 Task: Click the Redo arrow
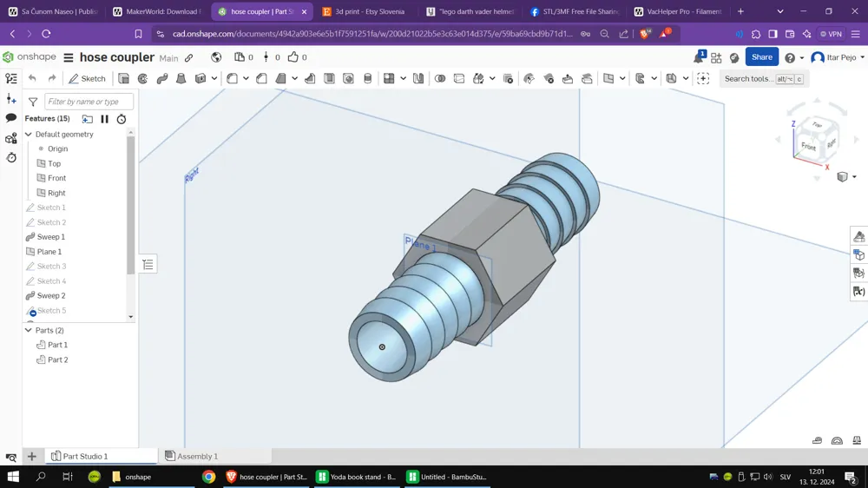[52, 79]
